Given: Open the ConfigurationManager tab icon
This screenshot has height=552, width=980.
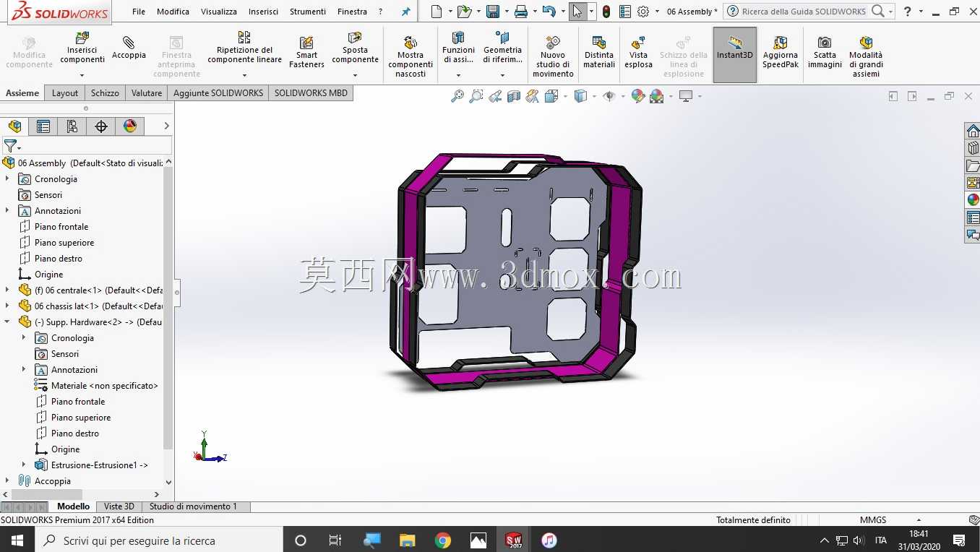Looking at the screenshot, I should coord(72,126).
